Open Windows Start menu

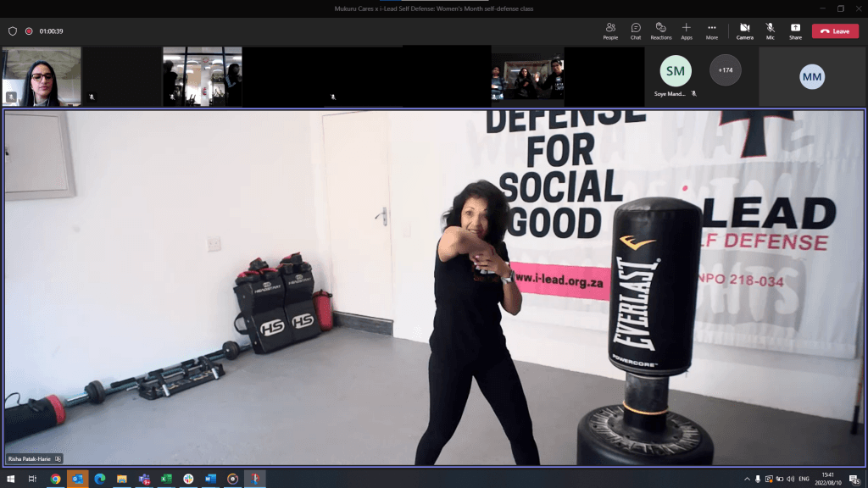pos(11,479)
